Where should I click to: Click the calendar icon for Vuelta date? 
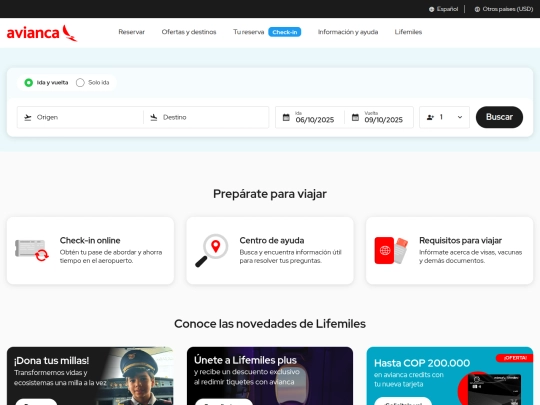[x=355, y=117]
